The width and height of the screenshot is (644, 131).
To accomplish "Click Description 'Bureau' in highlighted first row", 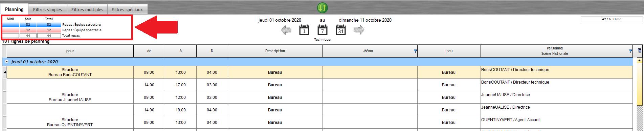I will pos(275,72).
